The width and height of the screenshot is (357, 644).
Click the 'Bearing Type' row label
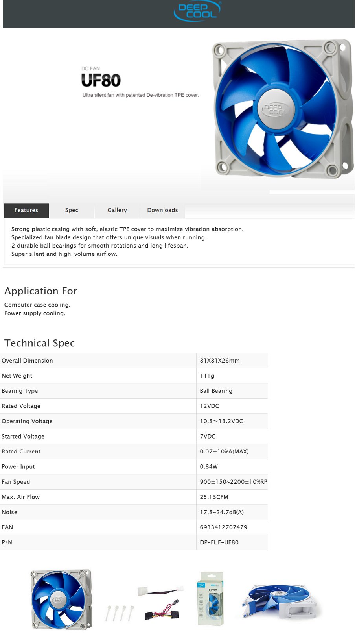click(20, 391)
